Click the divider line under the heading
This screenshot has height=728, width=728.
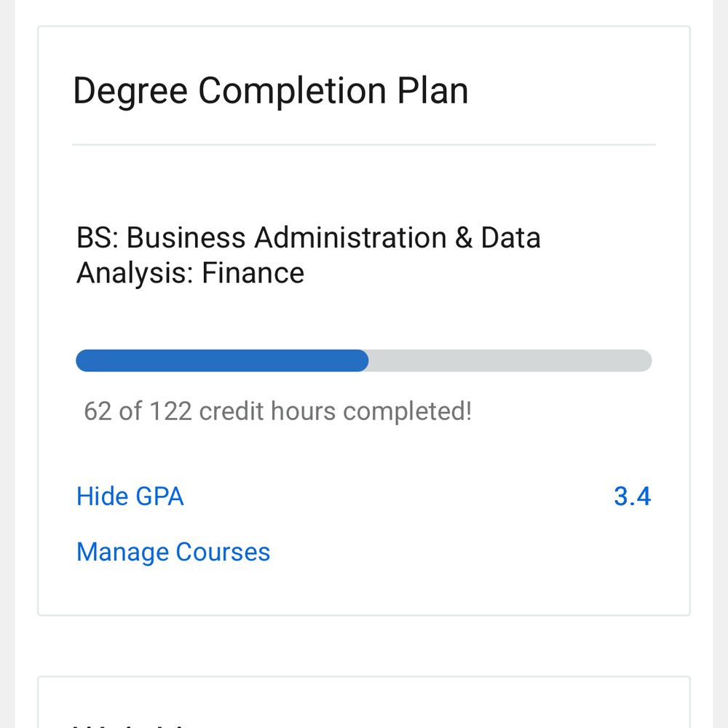pyautogui.click(x=364, y=145)
